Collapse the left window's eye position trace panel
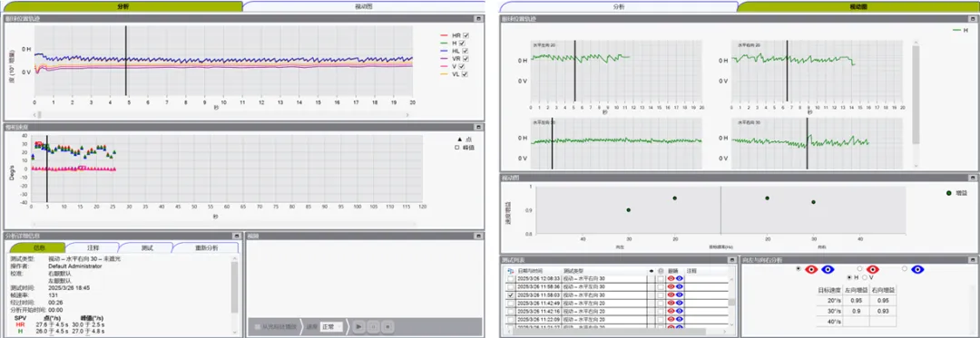Image resolution: width=980 pixels, height=338 pixels. click(479, 19)
